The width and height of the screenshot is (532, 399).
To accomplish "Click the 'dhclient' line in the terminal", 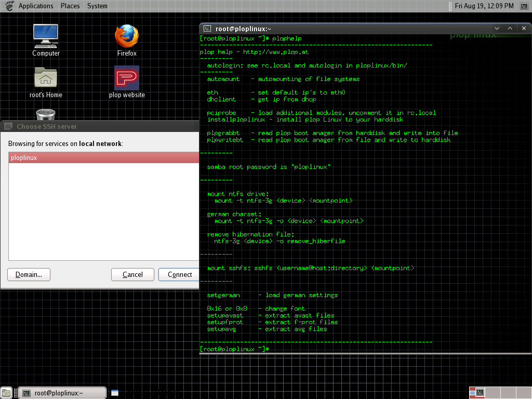I will tap(262, 99).
